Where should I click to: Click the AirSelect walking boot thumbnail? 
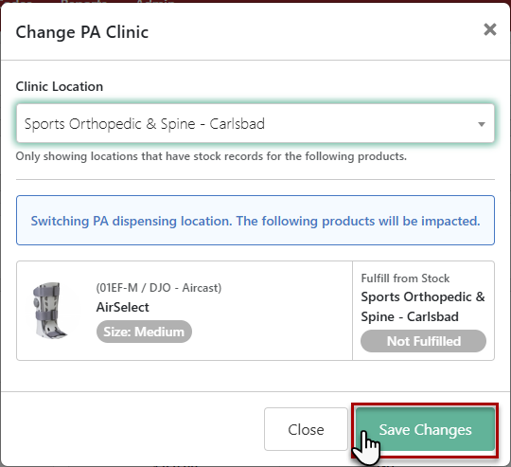[50, 310]
